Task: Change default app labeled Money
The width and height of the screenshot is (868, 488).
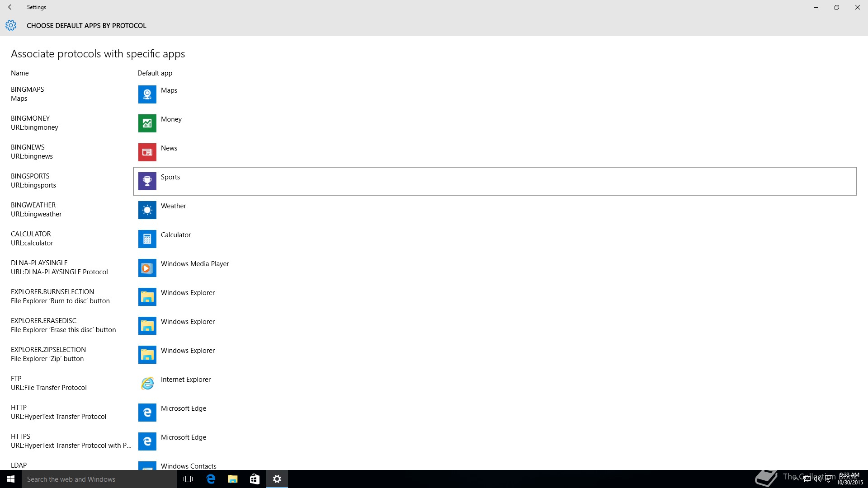Action: (171, 119)
